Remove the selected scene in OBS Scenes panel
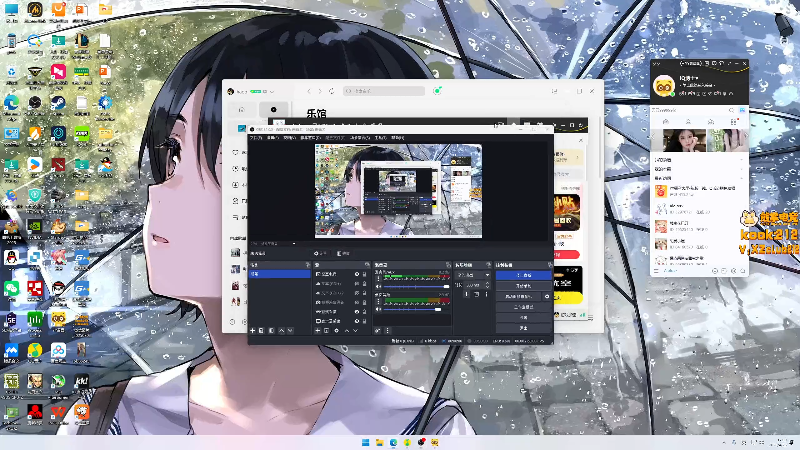The image size is (800, 450). tap(261, 331)
